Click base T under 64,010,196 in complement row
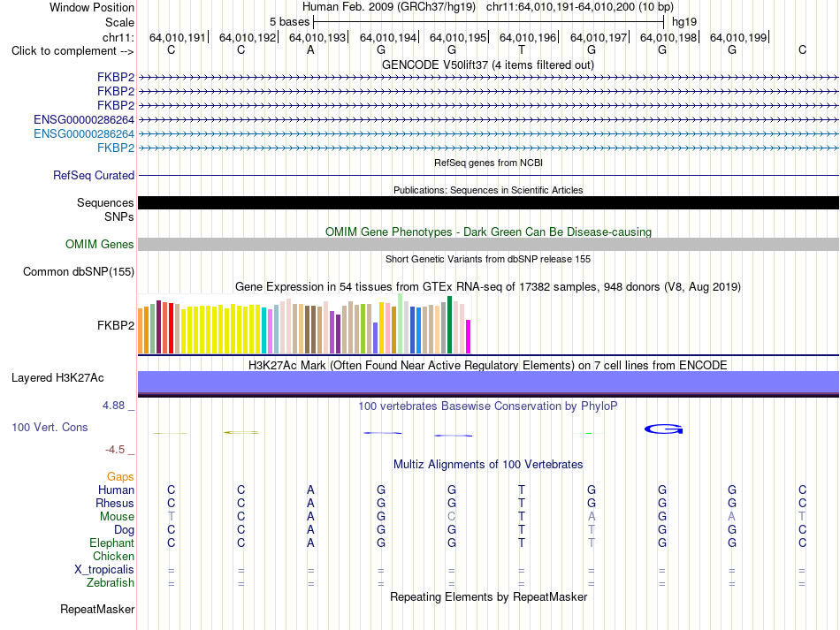The width and height of the screenshot is (840, 630). coord(522,49)
